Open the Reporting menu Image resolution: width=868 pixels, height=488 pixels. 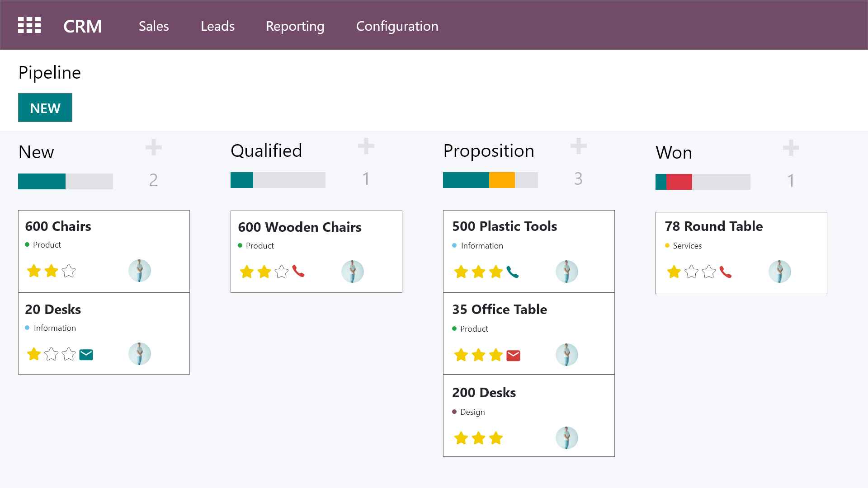(295, 26)
